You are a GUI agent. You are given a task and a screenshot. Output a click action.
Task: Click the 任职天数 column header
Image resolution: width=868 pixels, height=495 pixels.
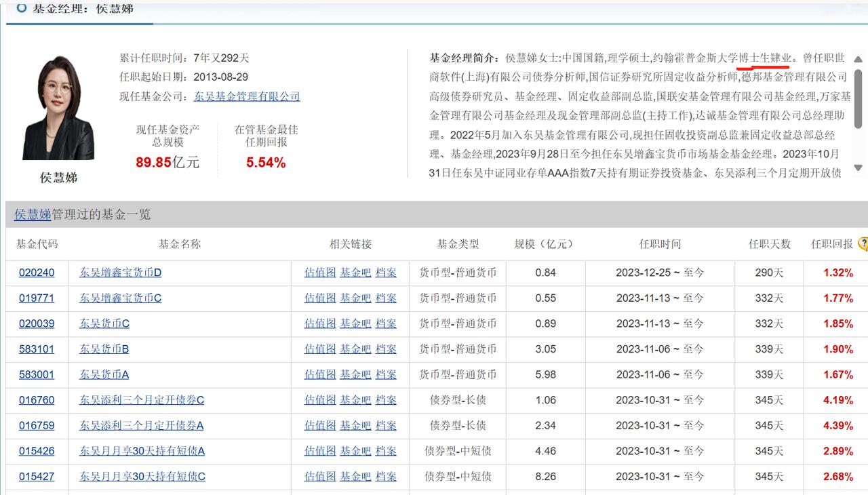tap(769, 244)
